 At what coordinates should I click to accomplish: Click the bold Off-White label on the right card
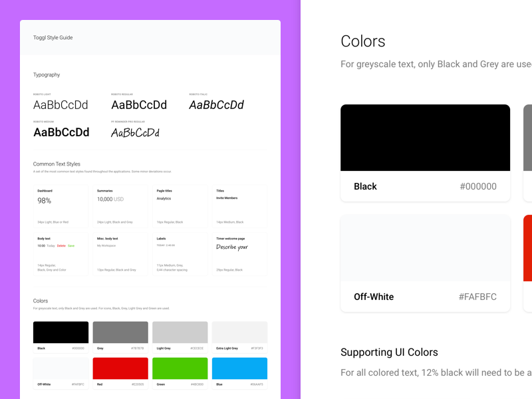pos(374,297)
